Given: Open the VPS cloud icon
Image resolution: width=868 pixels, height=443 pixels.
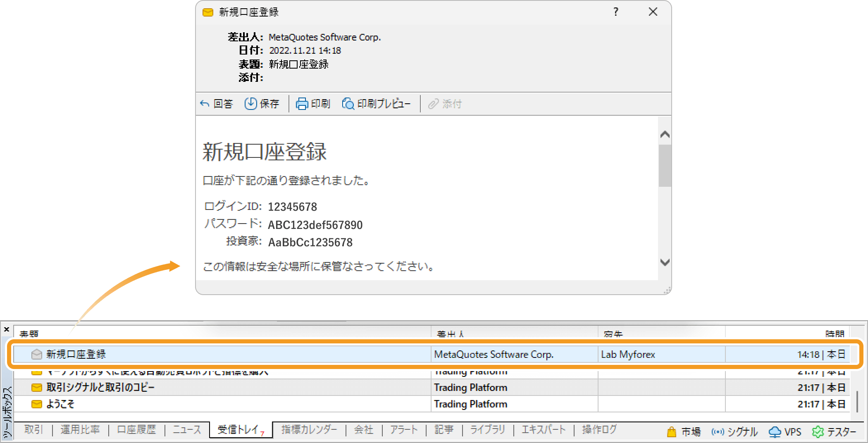Looking at the screenshot, I should pyautogui.click(x=775, y=432).
